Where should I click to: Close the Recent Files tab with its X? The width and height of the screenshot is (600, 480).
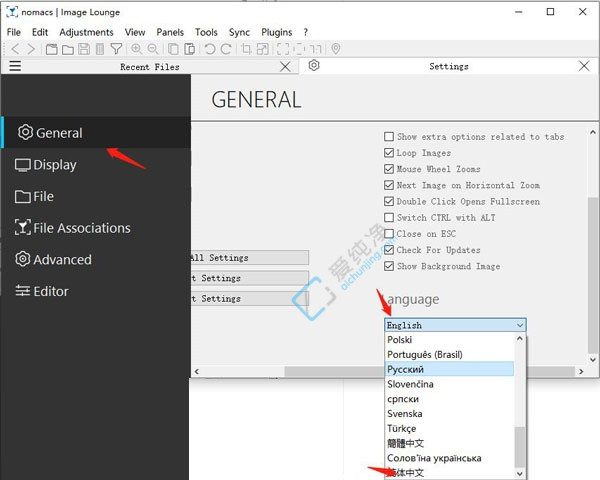285,67
